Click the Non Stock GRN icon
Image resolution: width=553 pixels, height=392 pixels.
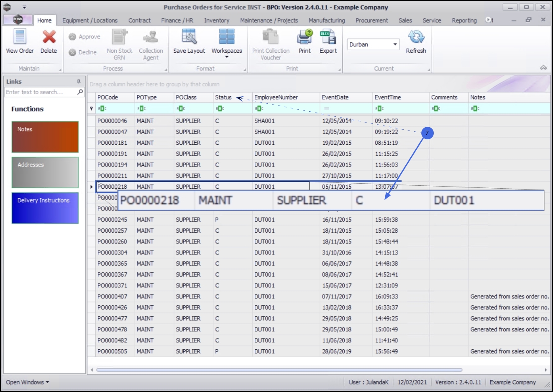point(119,37)
